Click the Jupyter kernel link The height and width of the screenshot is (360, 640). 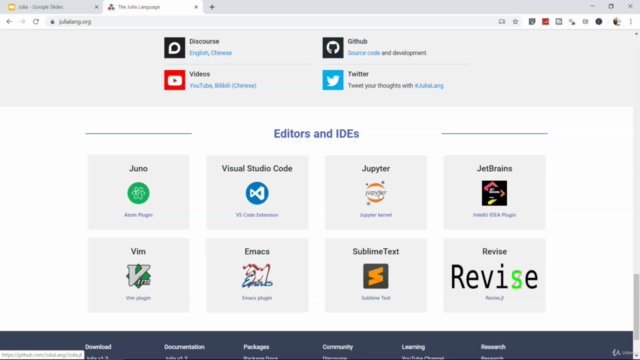[x=376, y=215]
